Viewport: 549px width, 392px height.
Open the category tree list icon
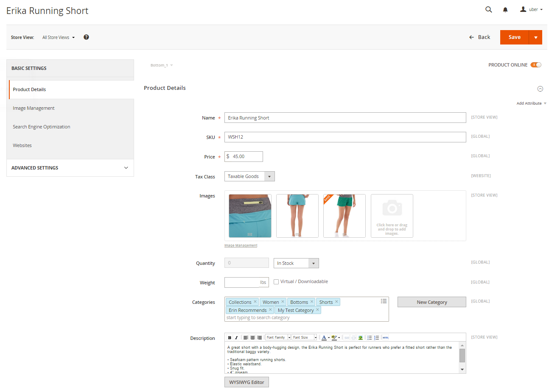(384, 301)
